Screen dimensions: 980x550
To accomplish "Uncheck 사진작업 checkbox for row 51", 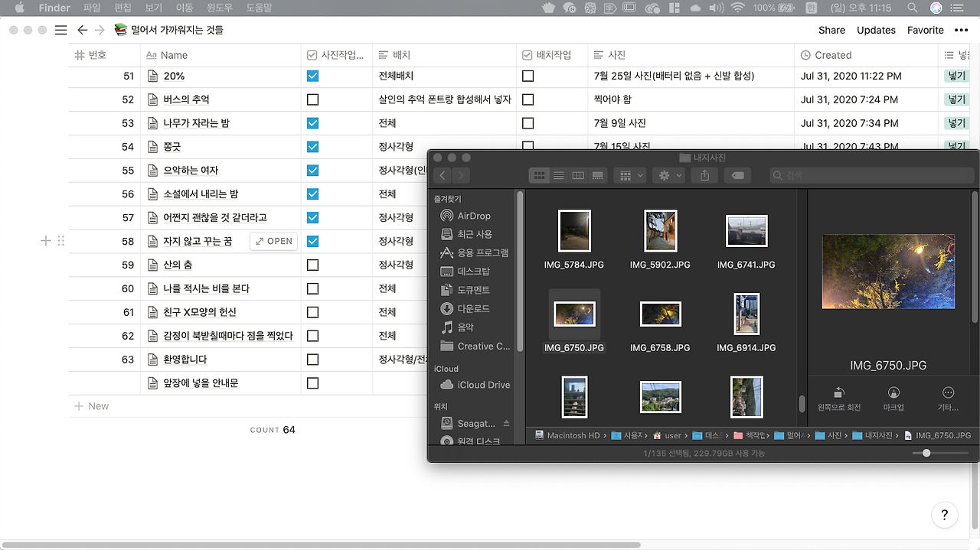I will click(x=312, y=76).
